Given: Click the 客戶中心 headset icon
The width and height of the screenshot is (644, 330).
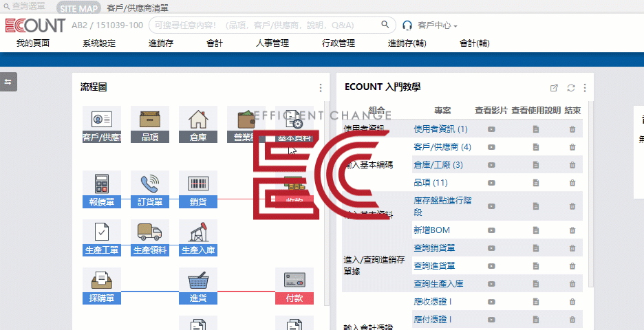Looking at the screenshot, I should 407,25.
